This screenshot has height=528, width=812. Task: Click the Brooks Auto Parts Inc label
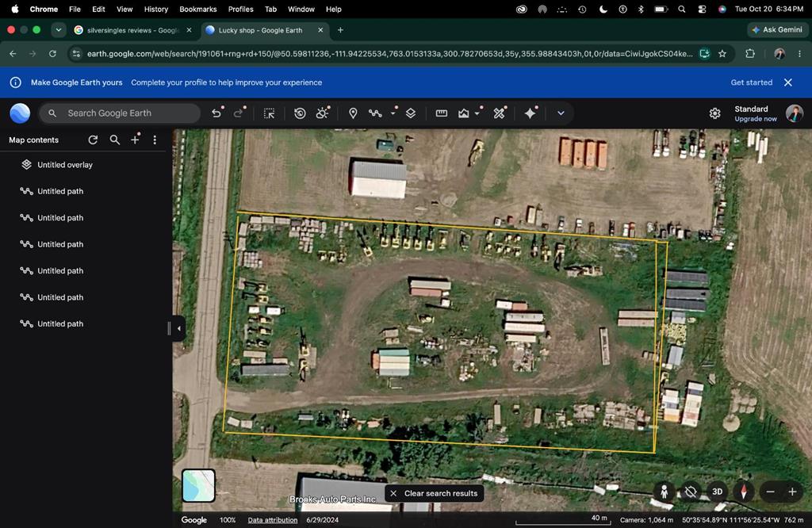pyautogui.click(x=332, y=499)
